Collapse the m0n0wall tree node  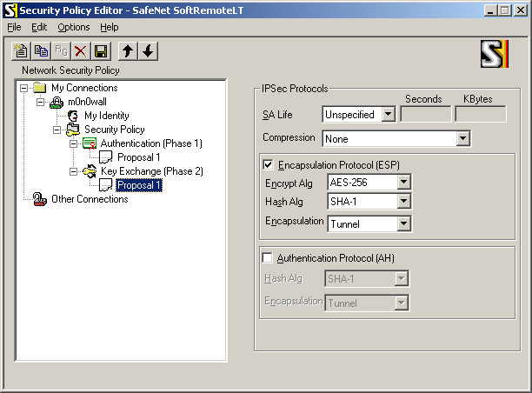(40, 102)
